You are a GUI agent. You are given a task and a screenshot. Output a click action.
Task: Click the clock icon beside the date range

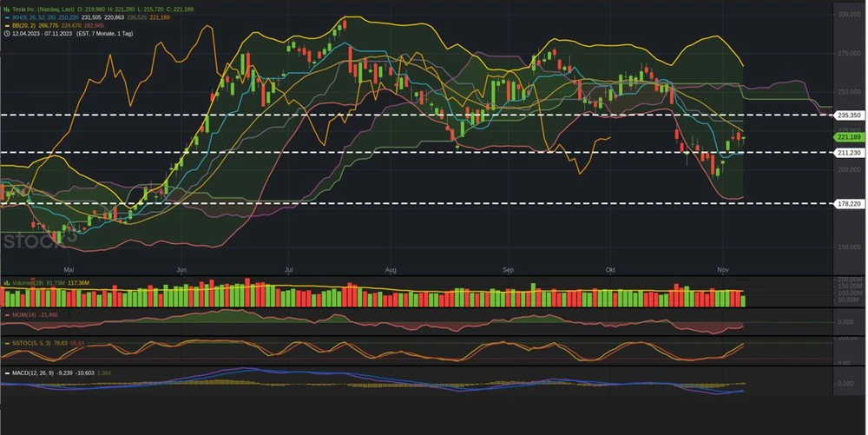tap(7, 34)
